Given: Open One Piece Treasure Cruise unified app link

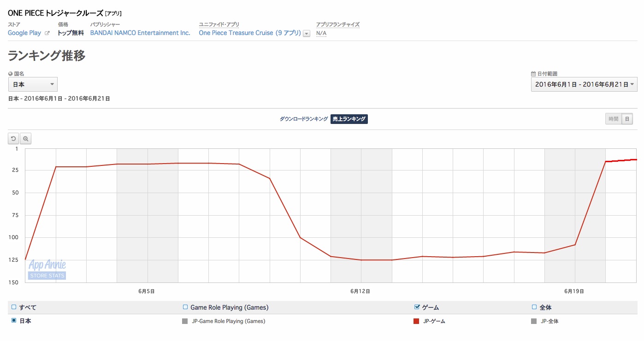Looking at the screenshot, I should tap(250, 33).
